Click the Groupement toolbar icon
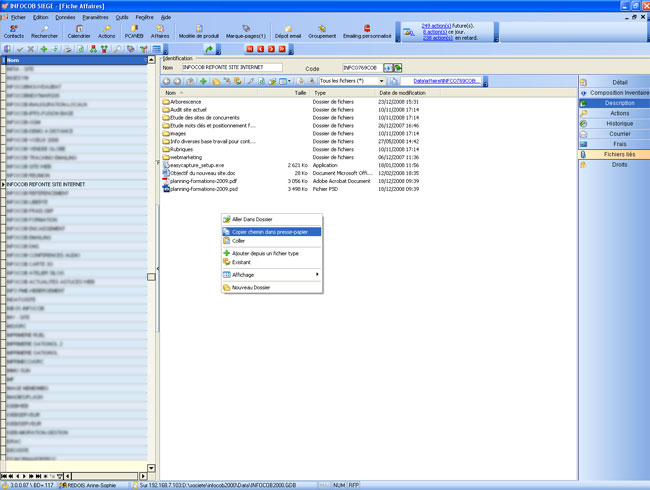 point(322,32)
